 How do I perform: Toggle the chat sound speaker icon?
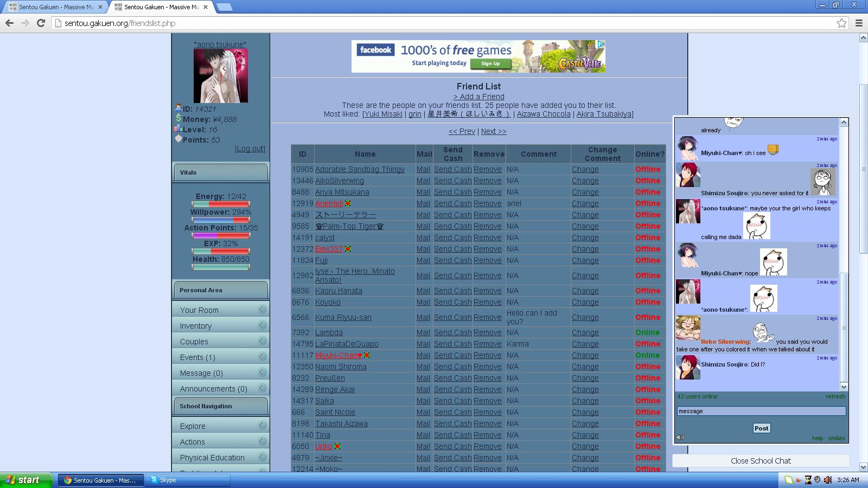coord(680,437)
